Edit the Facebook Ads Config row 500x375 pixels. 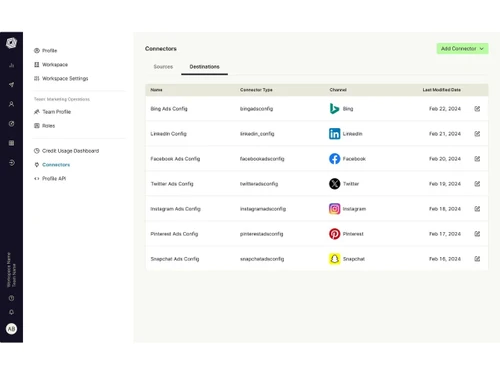(x=477, y=159)
